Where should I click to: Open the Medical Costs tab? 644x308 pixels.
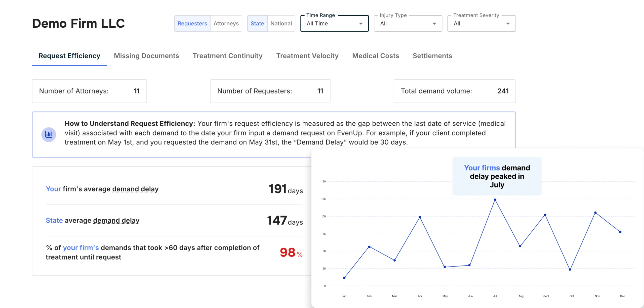375,56
